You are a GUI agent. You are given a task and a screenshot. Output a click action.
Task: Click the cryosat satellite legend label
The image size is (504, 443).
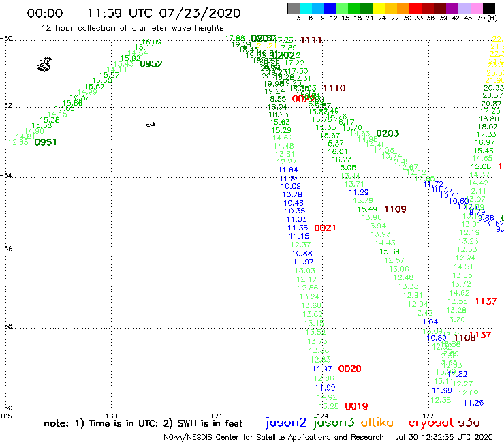430,423
